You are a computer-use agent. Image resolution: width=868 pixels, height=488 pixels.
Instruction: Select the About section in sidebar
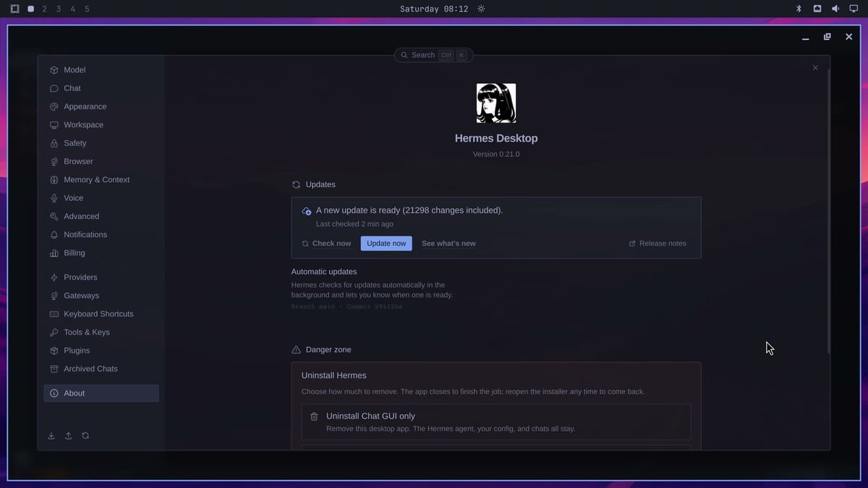coord(101,393)
